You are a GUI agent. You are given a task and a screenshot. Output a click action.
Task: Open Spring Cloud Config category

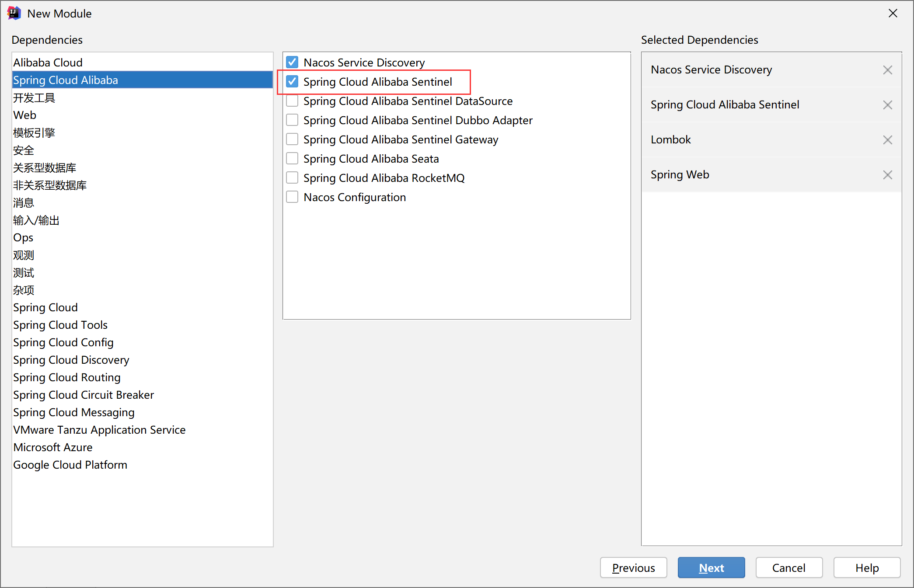pyautogui.click(x=142, y=342)
